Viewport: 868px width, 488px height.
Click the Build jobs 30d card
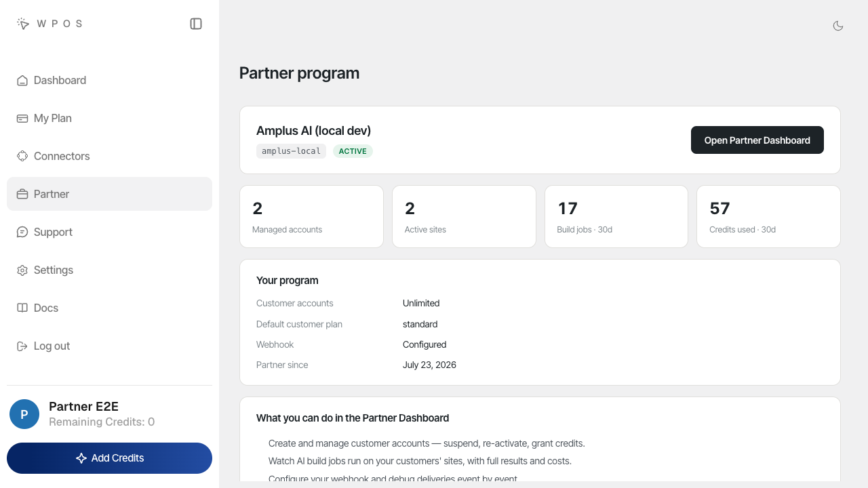point(616,217)
